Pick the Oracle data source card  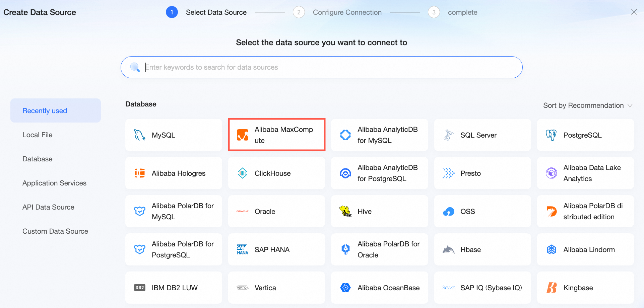coord(276,211)
